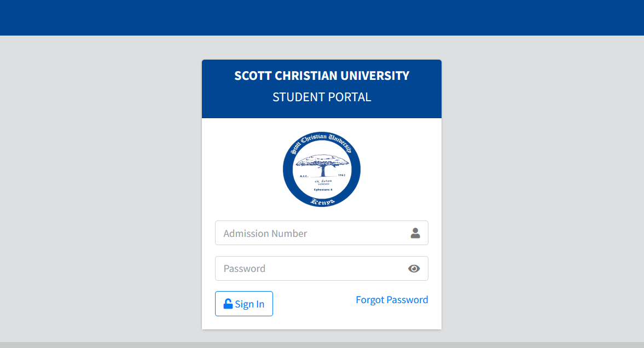Open the Forgot Password link
The image size is (644, 348).
point(392,300)
